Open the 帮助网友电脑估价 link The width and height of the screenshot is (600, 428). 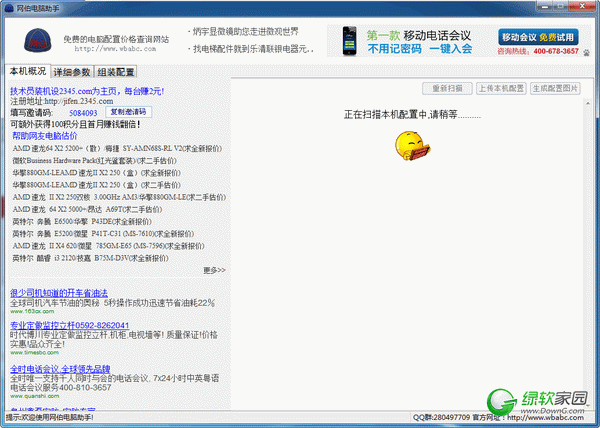pos(45,136)
